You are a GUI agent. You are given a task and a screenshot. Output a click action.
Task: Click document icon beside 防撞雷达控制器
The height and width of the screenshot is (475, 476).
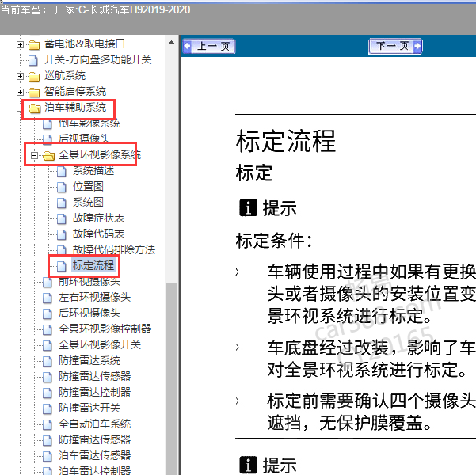[x=48, y=393]
